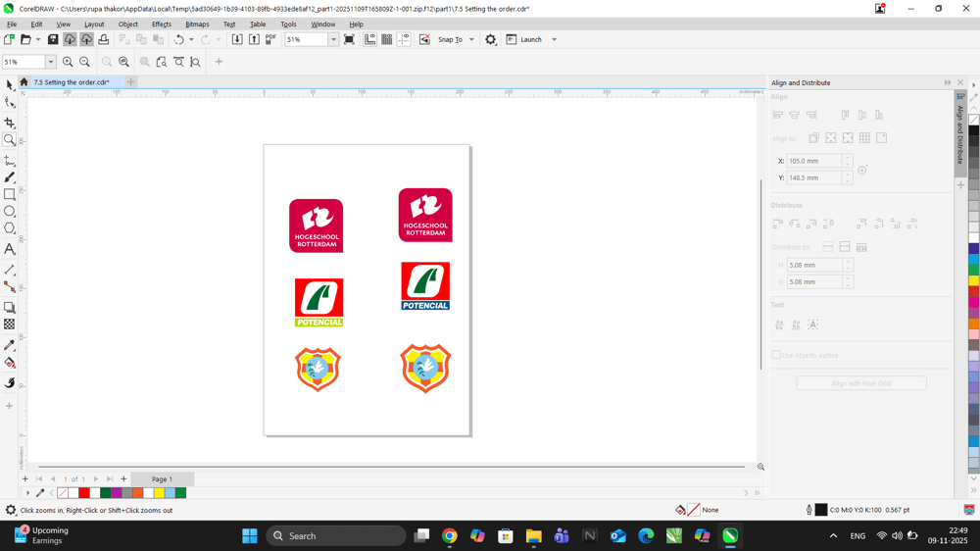The height and width of the screenshot is (551, 980).
Task: Select the Crop tool
Action: point(10,122)
